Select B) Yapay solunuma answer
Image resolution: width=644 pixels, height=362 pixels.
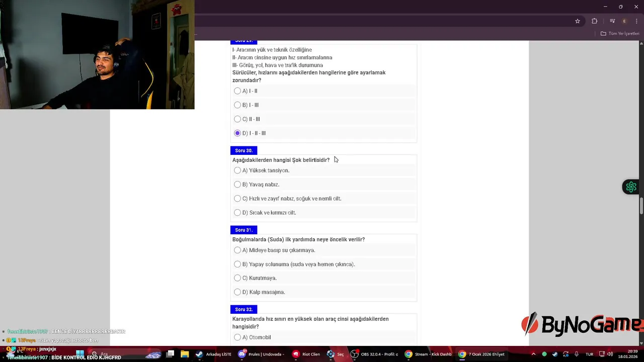tap(237, 264)
